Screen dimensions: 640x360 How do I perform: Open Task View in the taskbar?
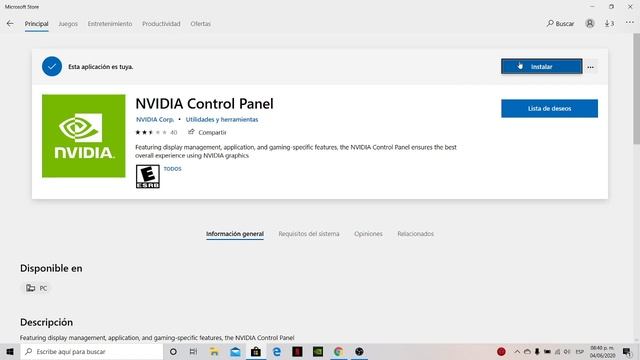pos(193,351)
